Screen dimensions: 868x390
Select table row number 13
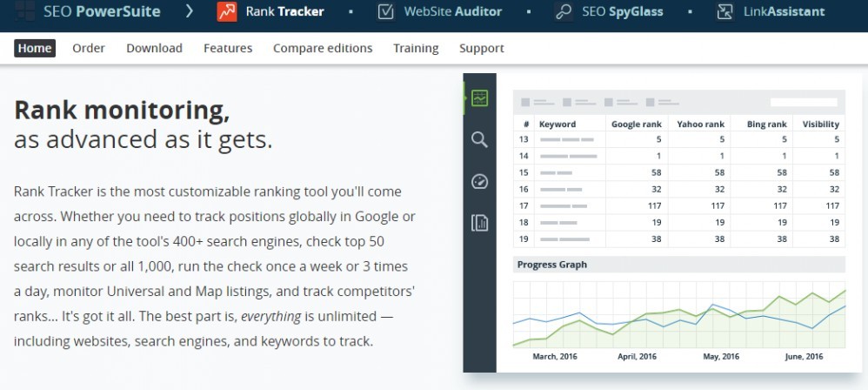679,139
